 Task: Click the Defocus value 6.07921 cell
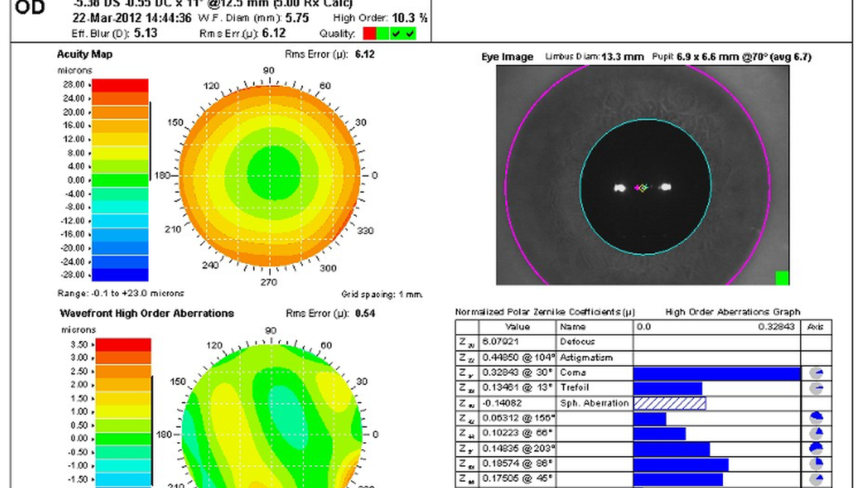(517, 342)
